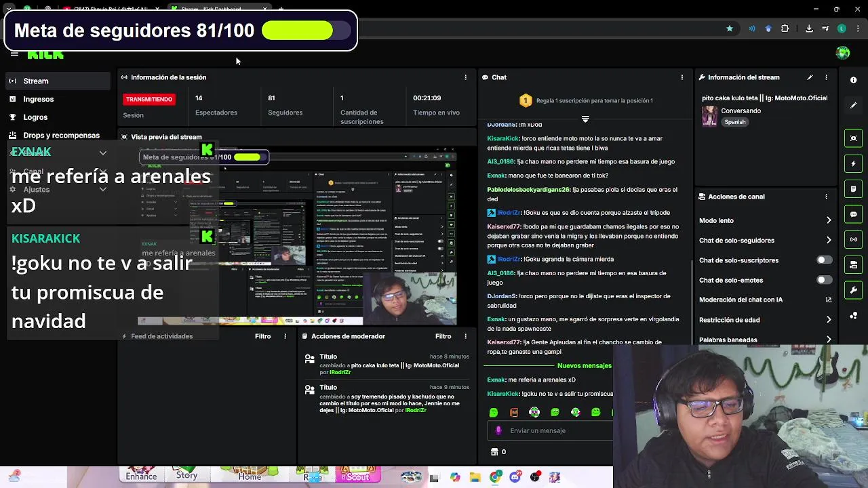Click the TRANSMITIENDO status badge
Screen dimensions: 868x488
coord(149,99)
